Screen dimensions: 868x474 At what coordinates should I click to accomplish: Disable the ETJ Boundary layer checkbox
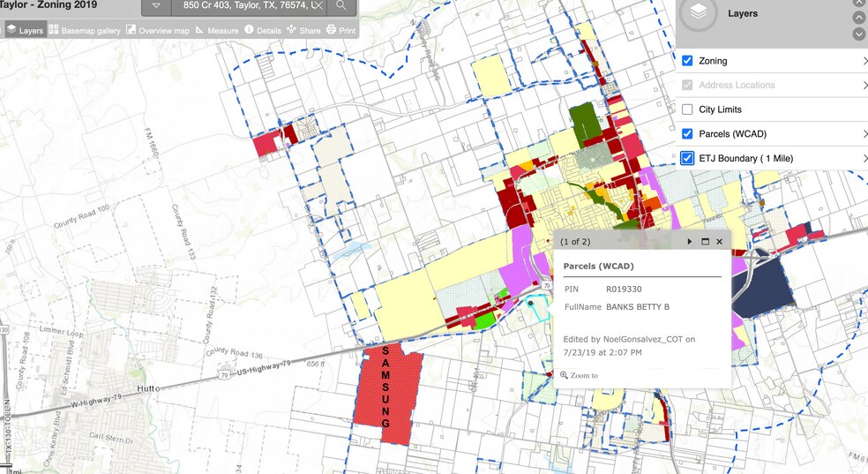tap(687, 158)
